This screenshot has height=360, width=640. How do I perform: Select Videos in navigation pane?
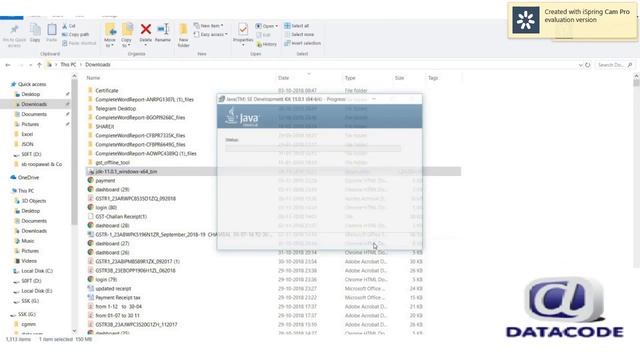click(x=29, y=261)
